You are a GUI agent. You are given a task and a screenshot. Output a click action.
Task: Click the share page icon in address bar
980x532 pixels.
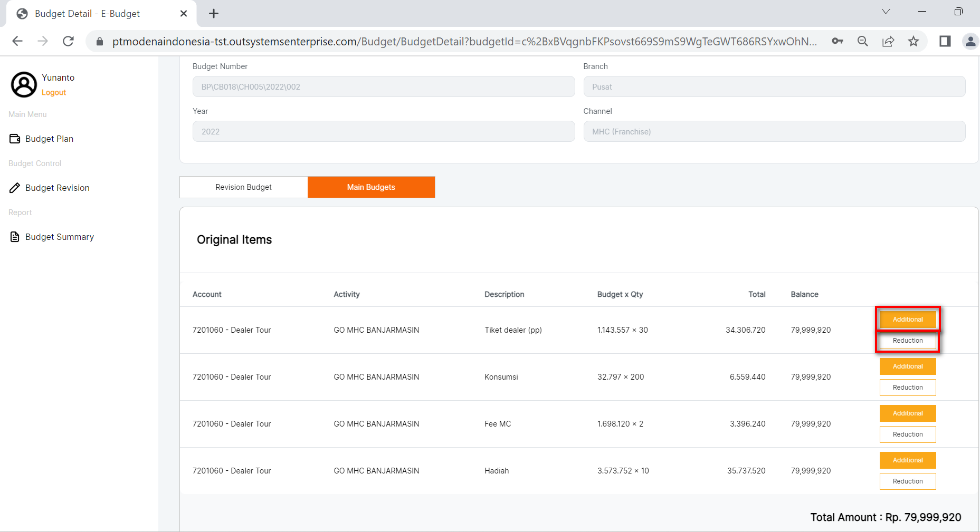(888, 41)
